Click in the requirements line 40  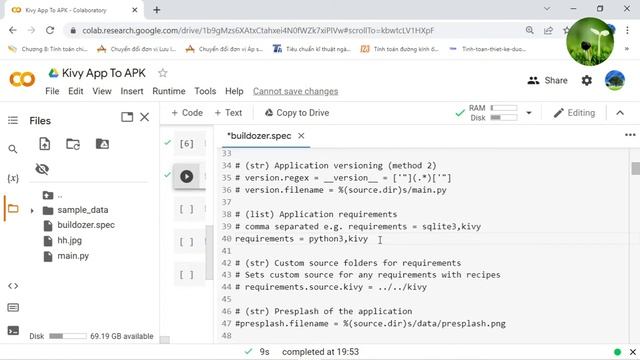[302, 239]
